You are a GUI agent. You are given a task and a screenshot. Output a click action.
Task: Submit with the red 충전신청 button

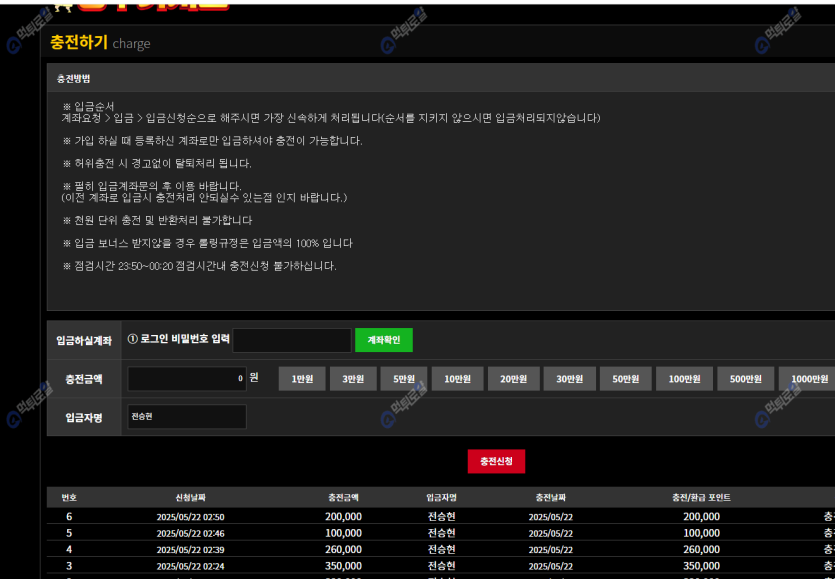(x=496, y=461)
